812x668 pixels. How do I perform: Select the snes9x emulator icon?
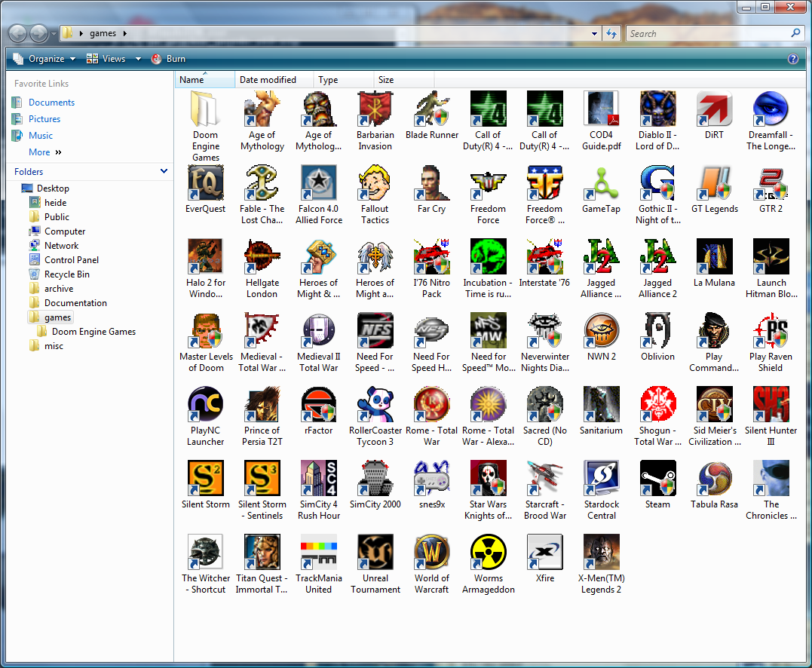[x=432, y=478]
